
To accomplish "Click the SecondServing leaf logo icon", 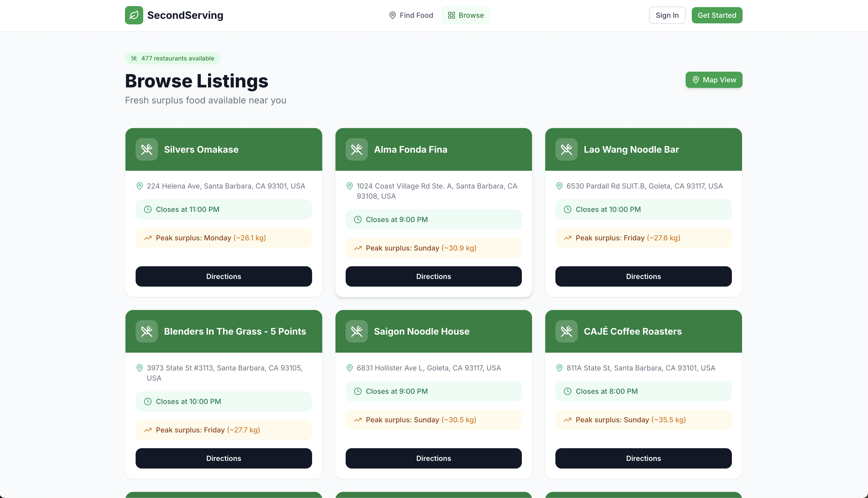I will point(134,15).
